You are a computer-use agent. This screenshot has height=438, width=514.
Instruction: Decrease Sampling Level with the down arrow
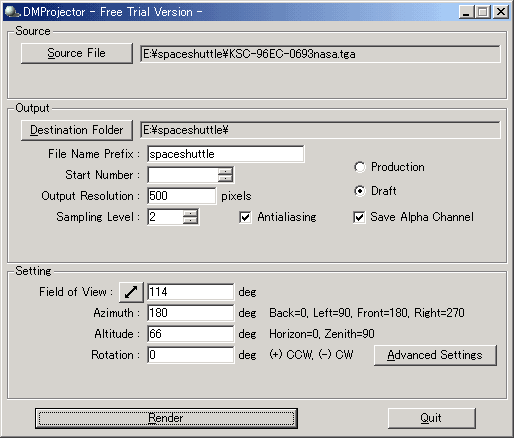point(190,220)
